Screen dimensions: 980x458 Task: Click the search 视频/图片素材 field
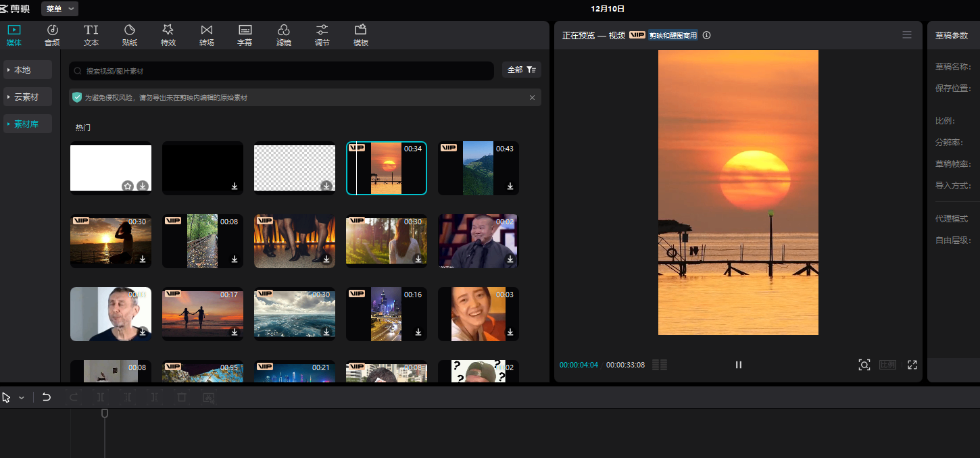tap(281, 71)
